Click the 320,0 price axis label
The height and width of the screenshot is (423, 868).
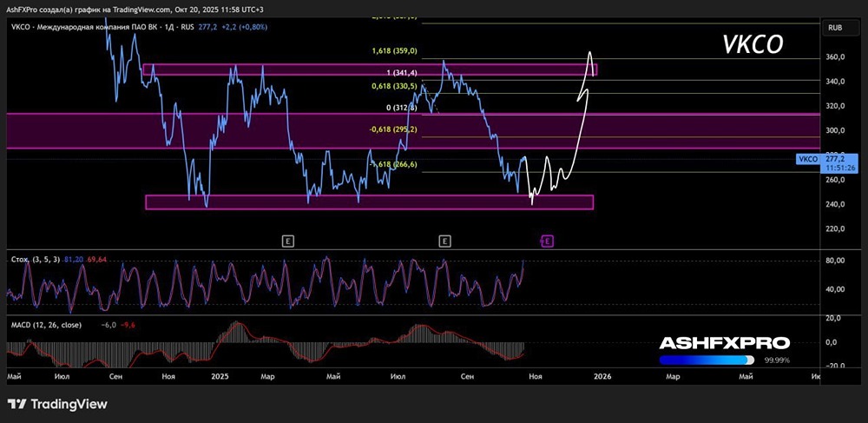835,106
